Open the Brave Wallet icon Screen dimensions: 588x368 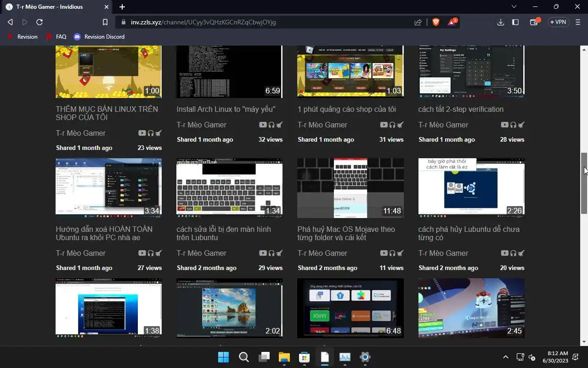click(x=534, y=22)
